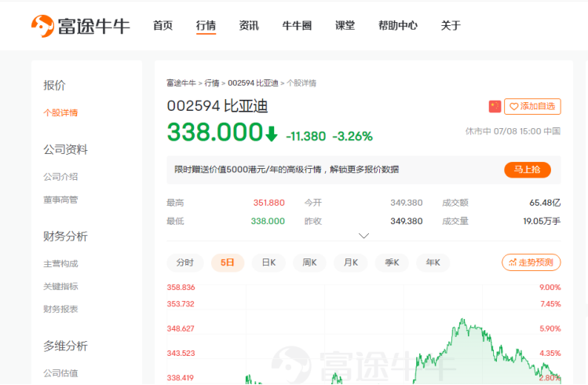The width and height of the screenshot is (588, 385).
Task: Select 主营构成 under 财务分析
Action: coord(60,264)
